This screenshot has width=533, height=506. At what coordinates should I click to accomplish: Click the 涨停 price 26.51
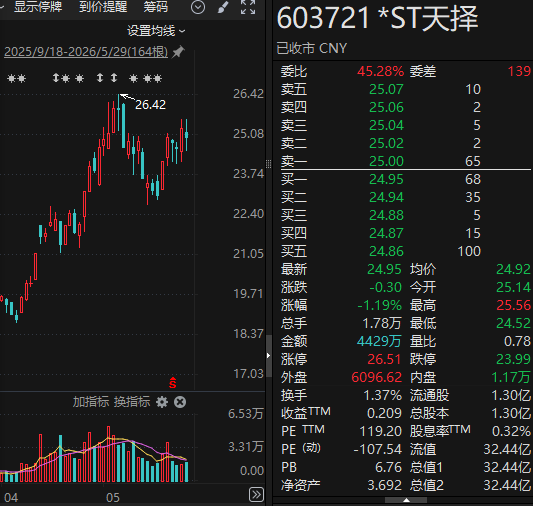[x=384, y=359]
